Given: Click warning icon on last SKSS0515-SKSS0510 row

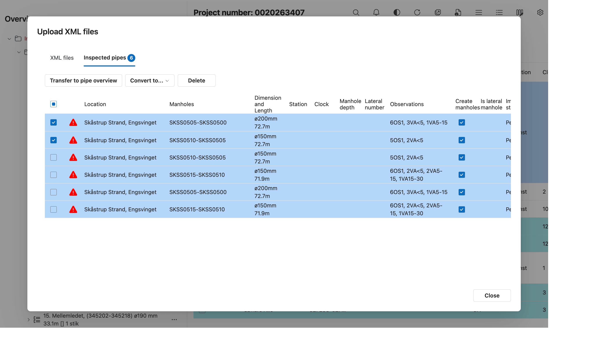Looking at the screenshot, I should point(73,209).
